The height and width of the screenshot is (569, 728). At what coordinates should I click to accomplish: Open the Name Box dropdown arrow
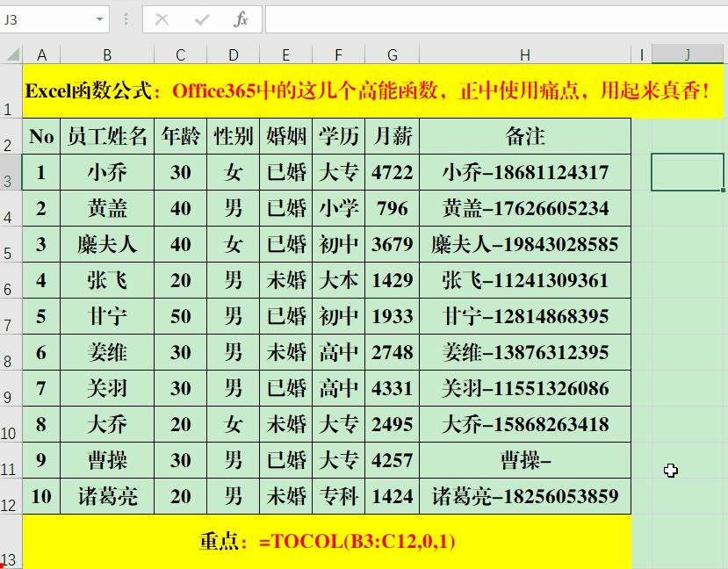point(98,19)
